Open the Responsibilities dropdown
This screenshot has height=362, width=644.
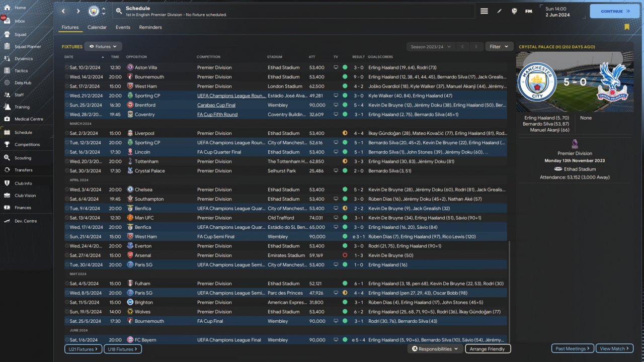435,349
